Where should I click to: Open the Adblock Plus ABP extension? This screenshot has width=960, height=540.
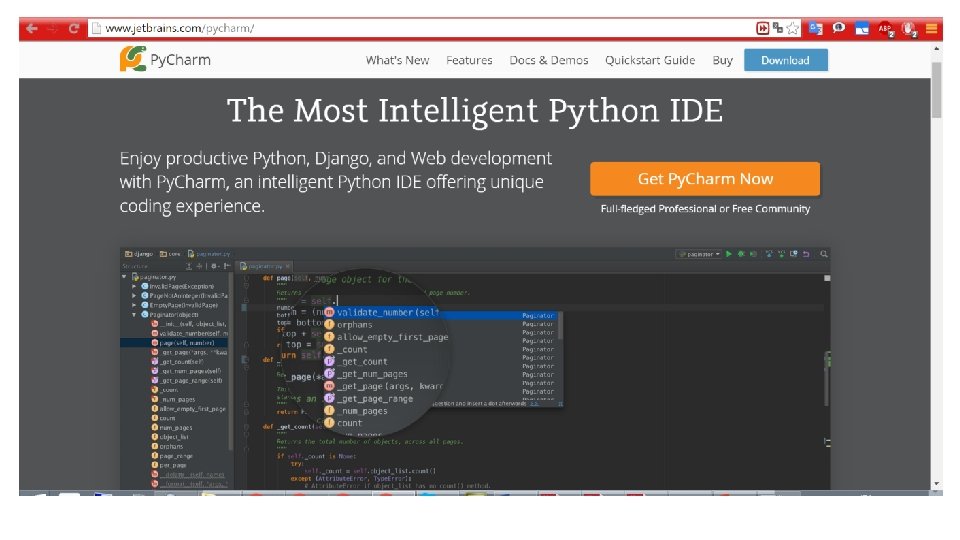(885, 29)
